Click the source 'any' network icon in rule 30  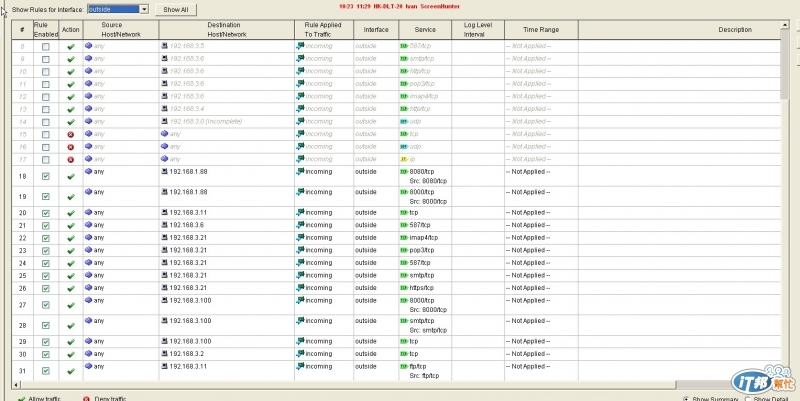(x=88, y=354)
